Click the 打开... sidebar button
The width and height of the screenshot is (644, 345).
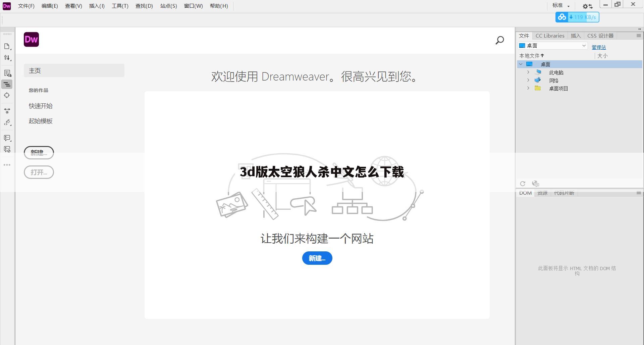(39, 172)
